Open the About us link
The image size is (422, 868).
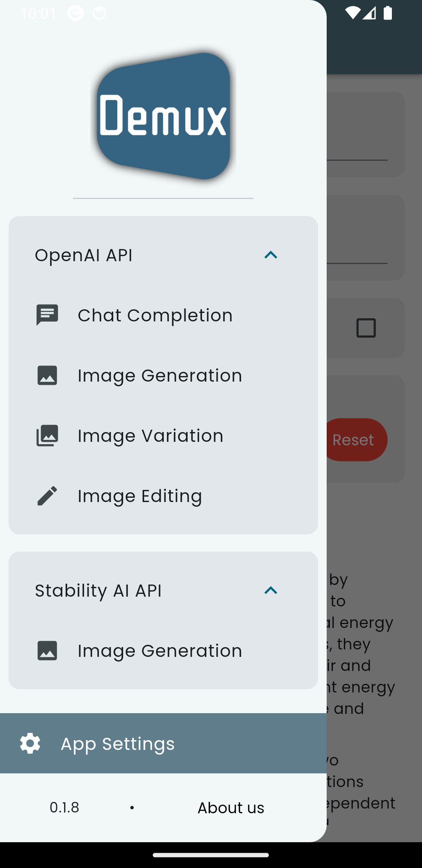pos(231,808)
